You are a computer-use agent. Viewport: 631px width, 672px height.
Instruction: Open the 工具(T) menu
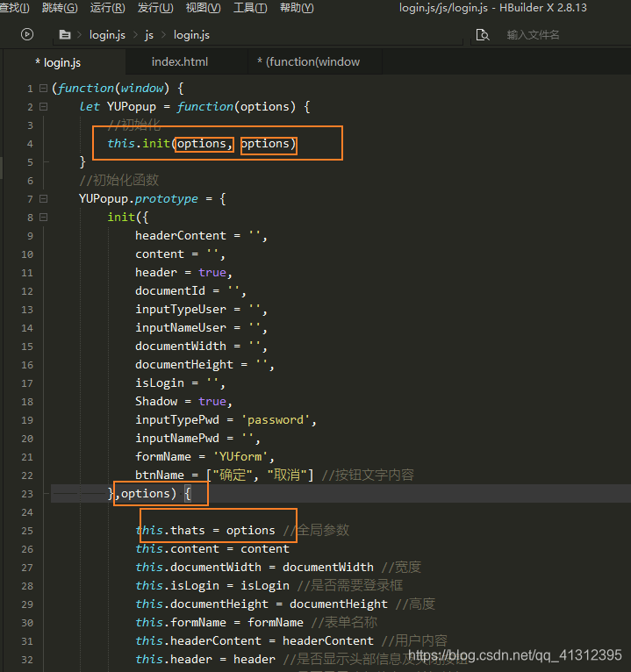pos(250,8)
